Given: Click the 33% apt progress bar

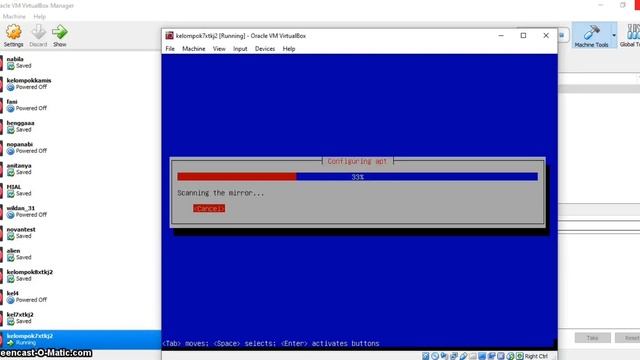Looking at the screenshot, I should (x=358, y=177).
